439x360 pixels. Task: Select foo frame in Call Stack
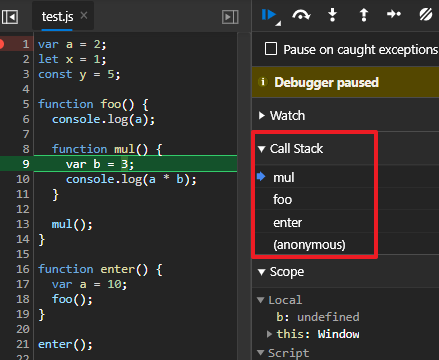(314, 200)
